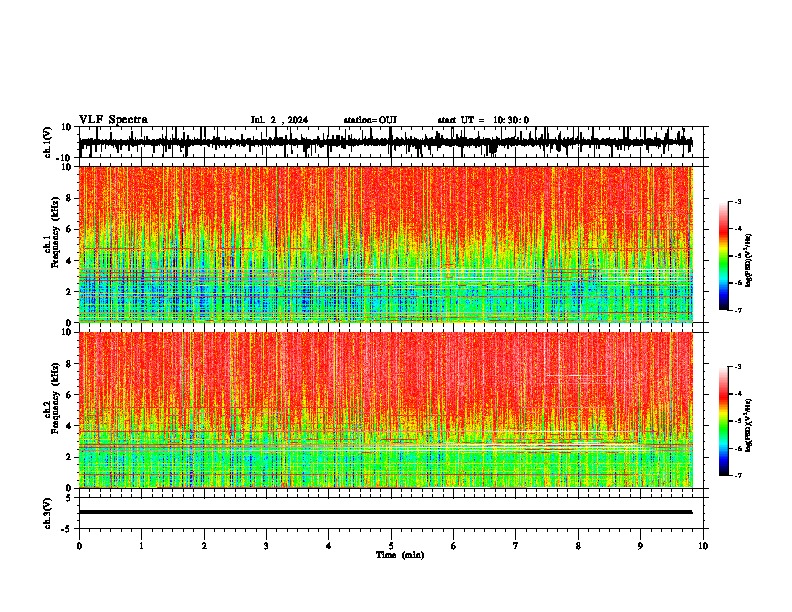Click the "-3" label atop ch.1 colorbar
792x612 pixels.
[738, 201]
